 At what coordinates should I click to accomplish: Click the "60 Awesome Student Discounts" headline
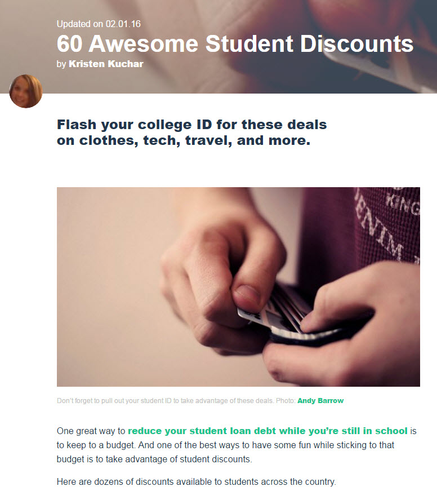pos(235,45)
